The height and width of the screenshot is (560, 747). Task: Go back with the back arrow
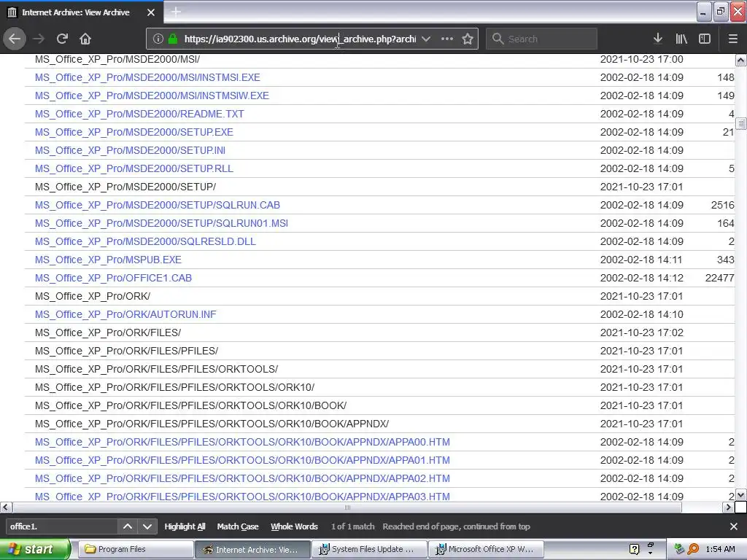[15, 39]
